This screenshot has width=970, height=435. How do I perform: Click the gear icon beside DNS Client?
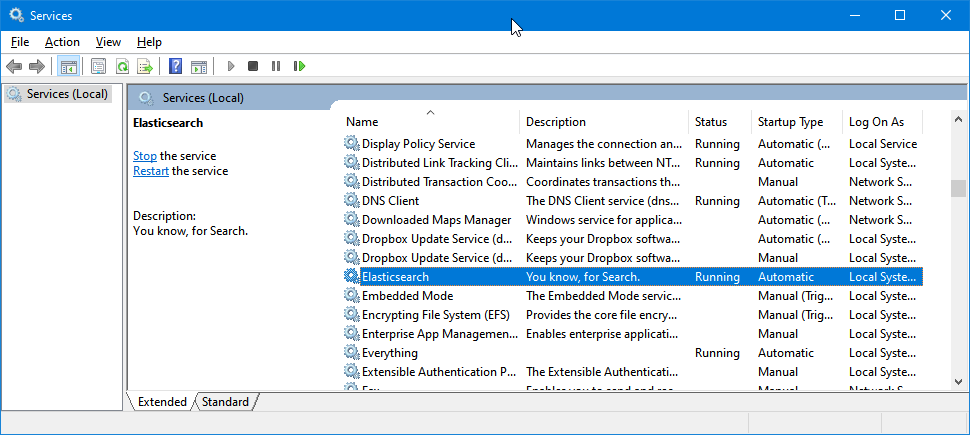coord(351,200)
